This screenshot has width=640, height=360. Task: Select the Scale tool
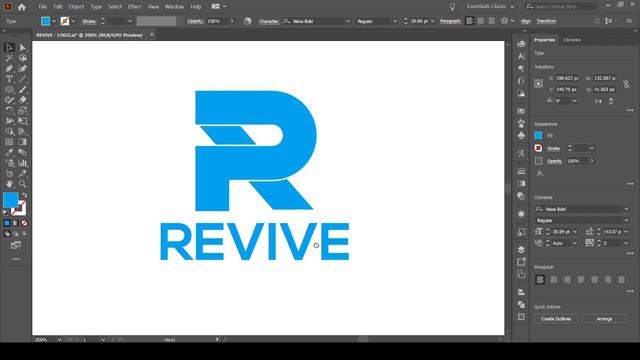click(22, 111)
